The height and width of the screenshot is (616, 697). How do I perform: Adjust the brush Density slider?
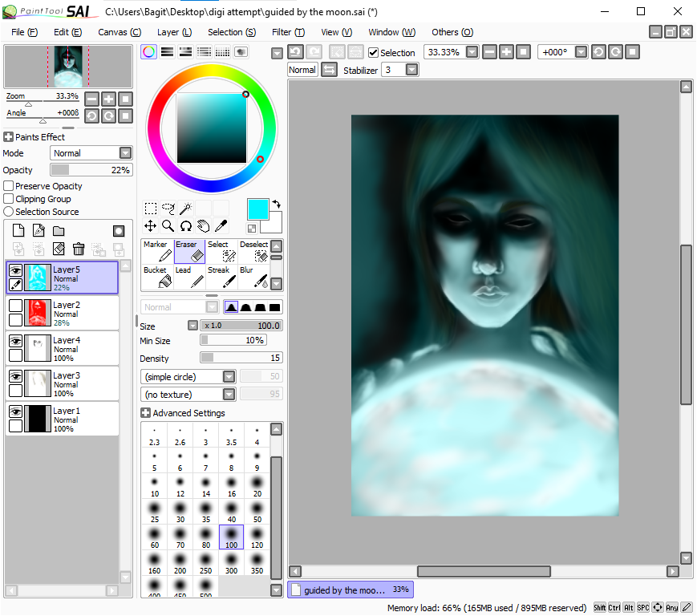(x=241, y=358)
